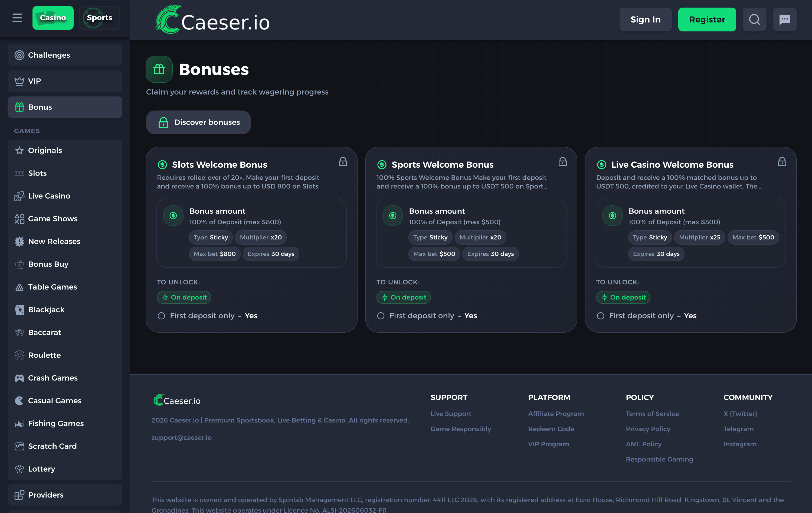Open the Live Support link
The width and height of the screenshot is (812, 513).
(450, 414)
